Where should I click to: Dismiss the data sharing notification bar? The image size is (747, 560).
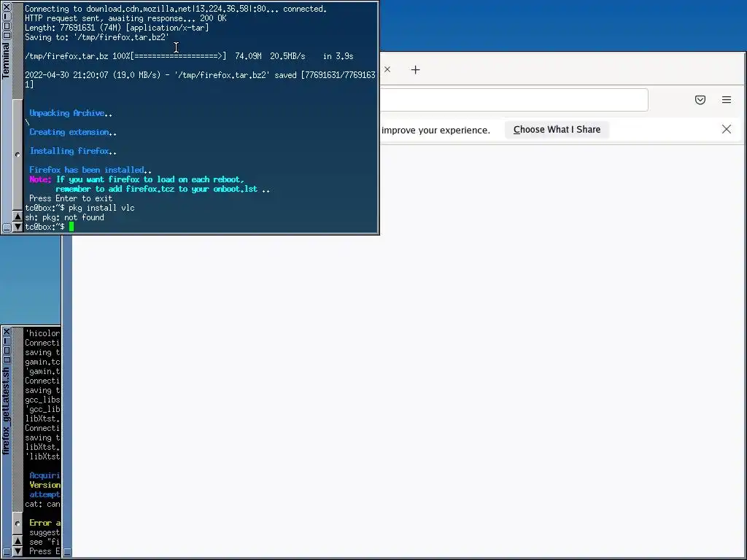point(726,129)
